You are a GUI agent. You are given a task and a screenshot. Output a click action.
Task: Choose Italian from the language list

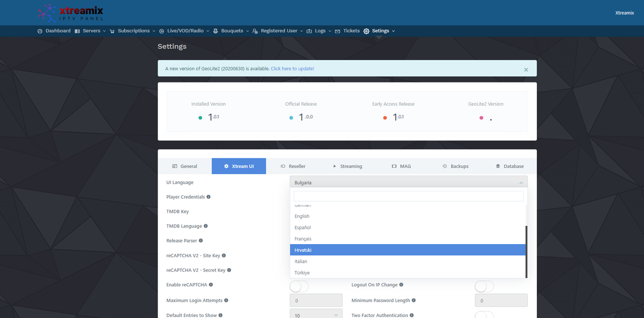click(x=408, y=261)
